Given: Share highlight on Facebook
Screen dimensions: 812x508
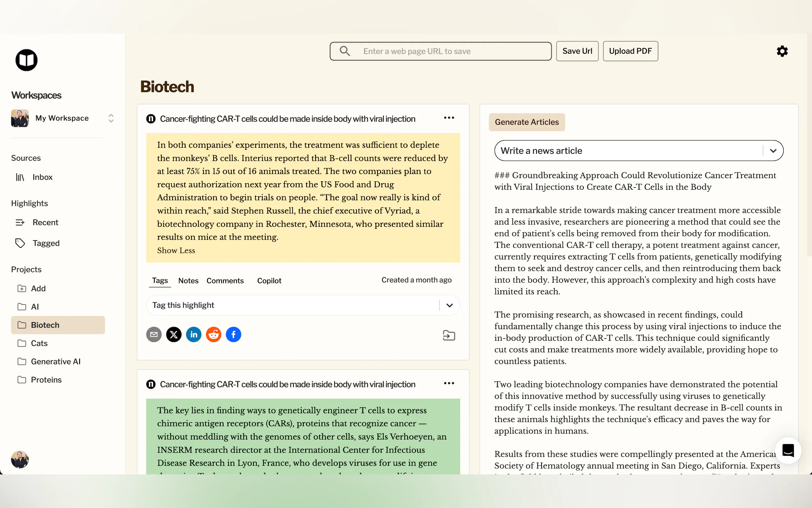Looking at the screenshot, I should click(x=233, y=334).
